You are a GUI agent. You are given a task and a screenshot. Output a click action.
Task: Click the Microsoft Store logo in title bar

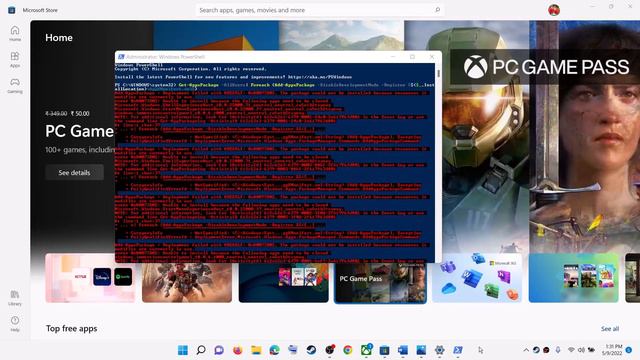click(11, 10)
